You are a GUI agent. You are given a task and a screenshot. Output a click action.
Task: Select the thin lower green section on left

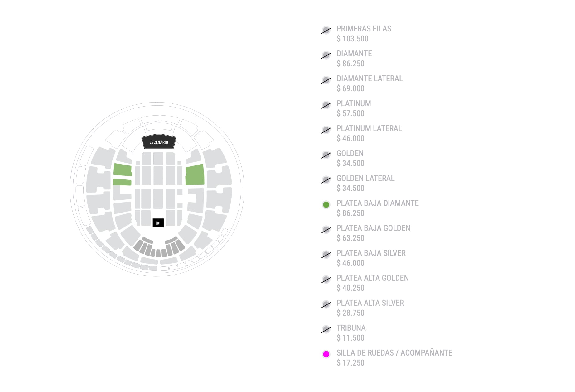click(122, 182)
